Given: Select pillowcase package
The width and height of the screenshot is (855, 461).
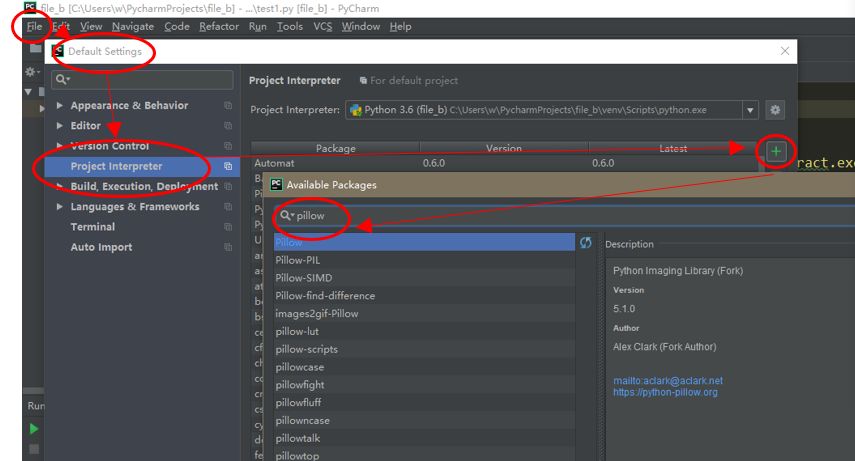Looking at the screenshot, I should [424, 367].
